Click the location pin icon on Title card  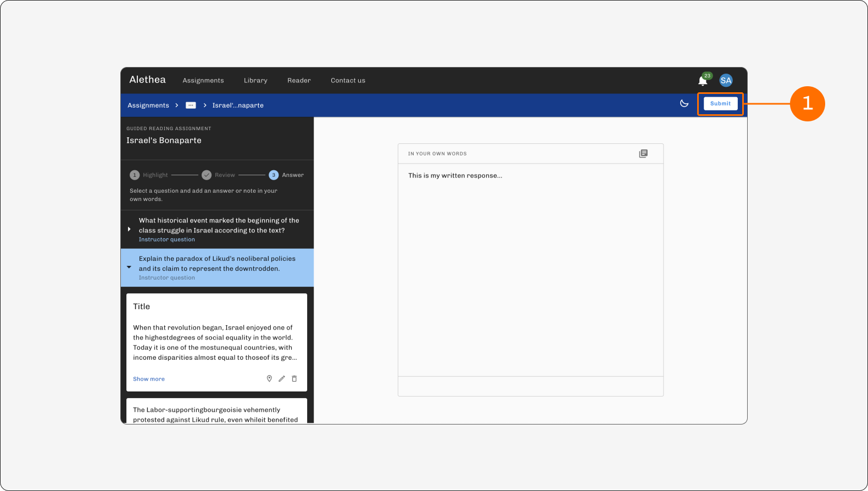point(269,378)
